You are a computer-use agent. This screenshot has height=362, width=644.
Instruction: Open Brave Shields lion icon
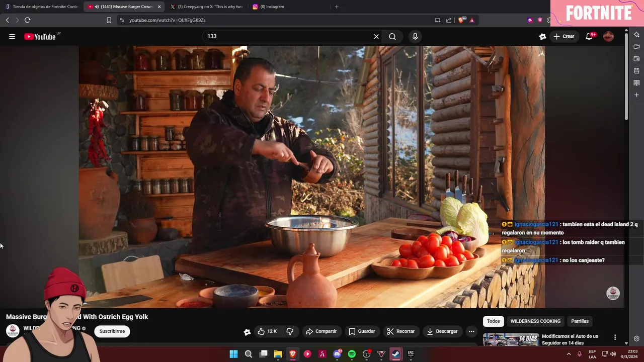click(460, 20)
